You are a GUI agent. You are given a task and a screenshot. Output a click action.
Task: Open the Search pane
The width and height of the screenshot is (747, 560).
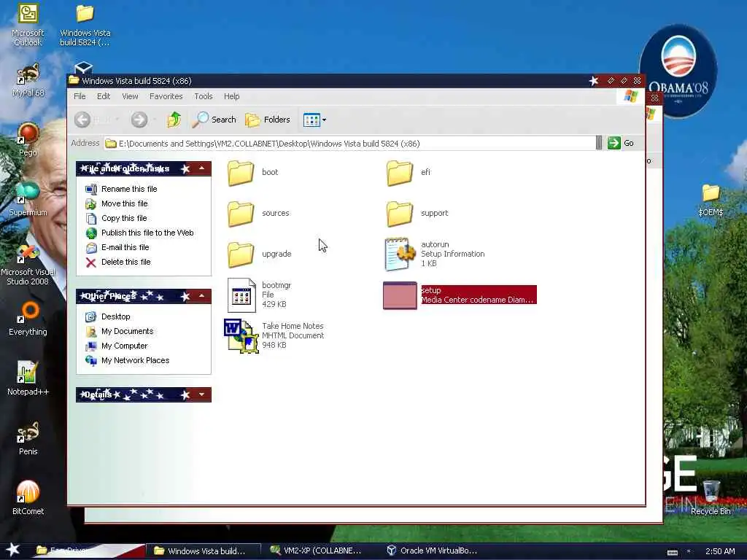coord(214,120)
